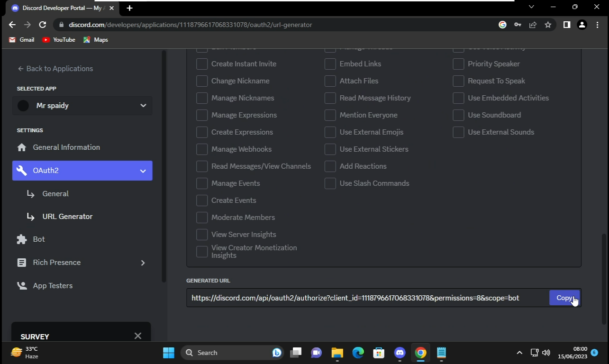Open the Chrome profile icon
The width and height of the screenshot is (609, 364).
pos(582,25)
